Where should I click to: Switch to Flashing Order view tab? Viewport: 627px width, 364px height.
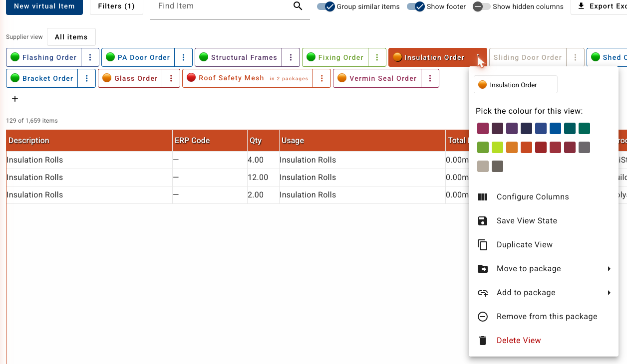click(44, 57)
